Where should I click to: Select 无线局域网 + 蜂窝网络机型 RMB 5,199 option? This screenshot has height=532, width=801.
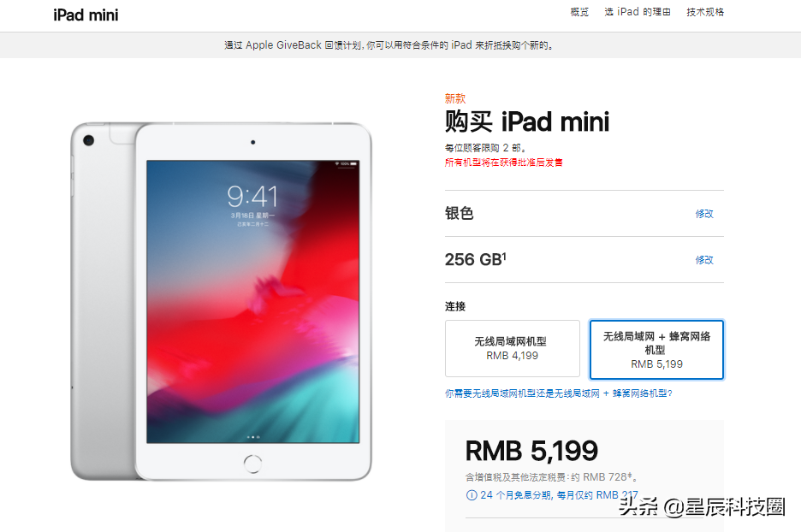click(x=656, y=350)
